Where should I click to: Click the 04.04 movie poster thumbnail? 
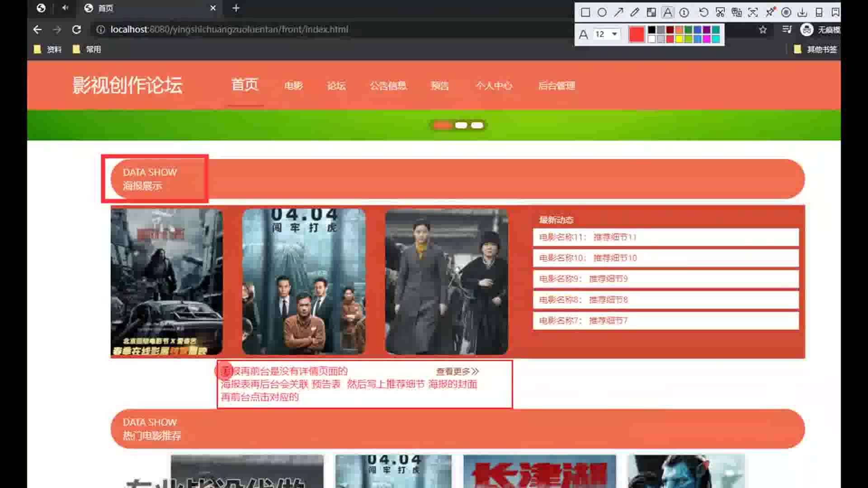(x=303, y=281)
